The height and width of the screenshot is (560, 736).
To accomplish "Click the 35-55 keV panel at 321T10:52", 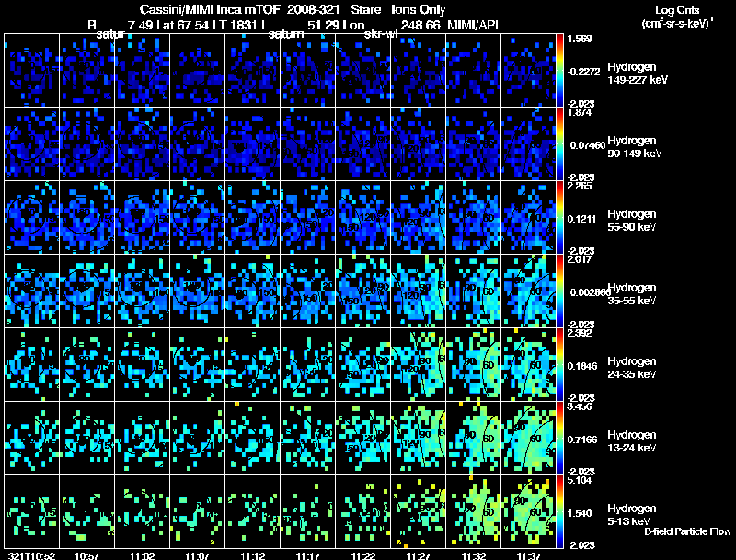I will pos(31,291).
